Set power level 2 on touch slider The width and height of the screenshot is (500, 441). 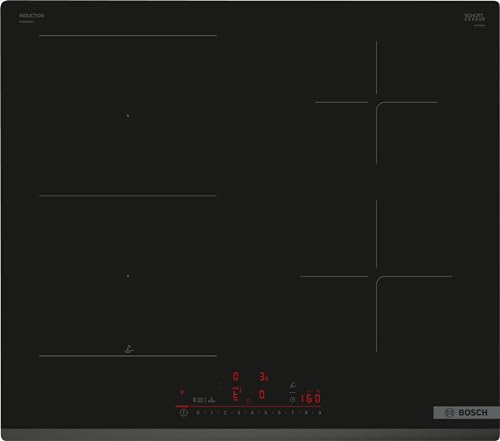[225, 413]
